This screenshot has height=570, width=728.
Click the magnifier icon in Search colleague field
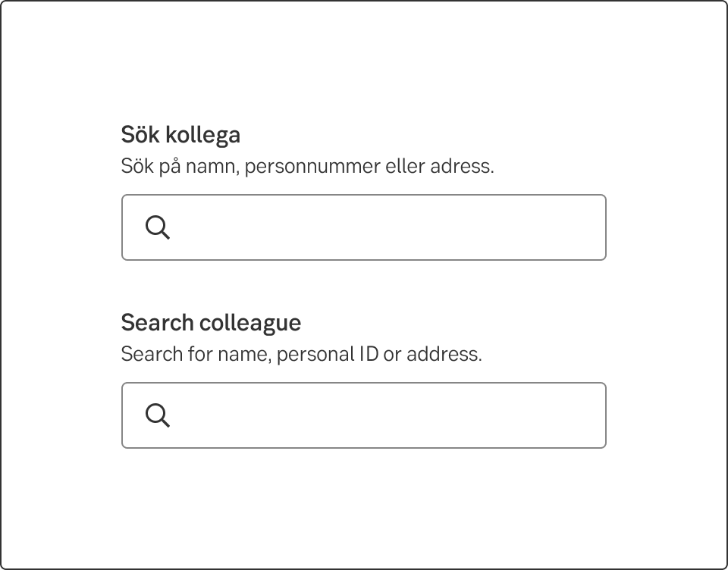[x=158, y=415]
